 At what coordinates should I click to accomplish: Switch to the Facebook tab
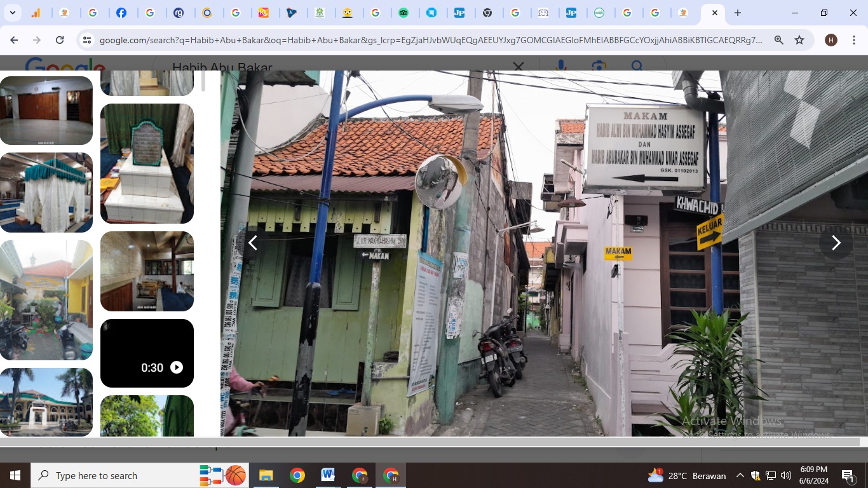[121, 13]
